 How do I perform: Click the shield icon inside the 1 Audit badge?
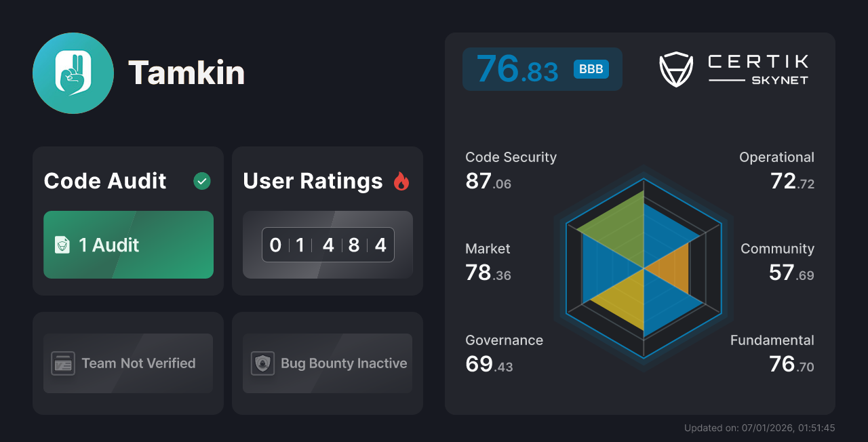pos(61,245)
